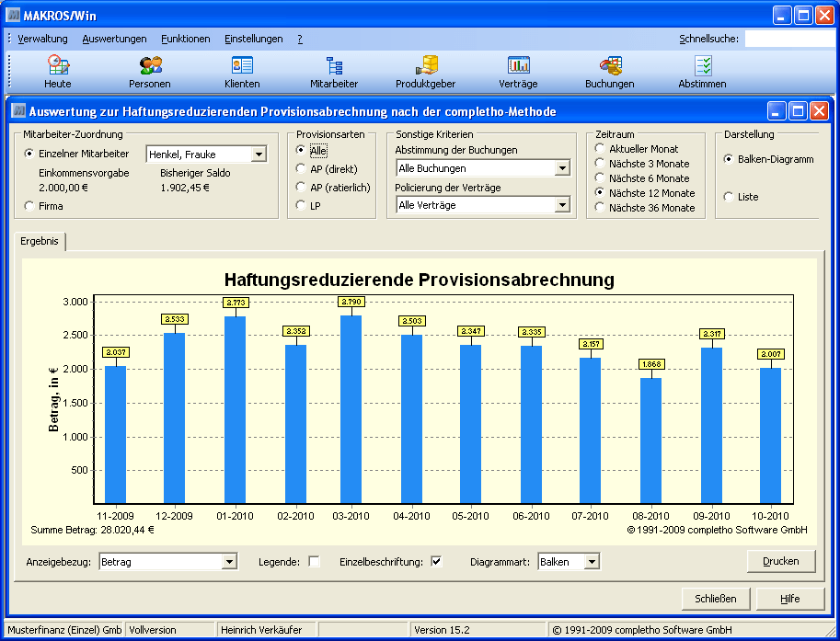Screen dimensions: 840x641
Task: Set Zeitraum to Aktueller Monat
Action: tap(600, 148)
